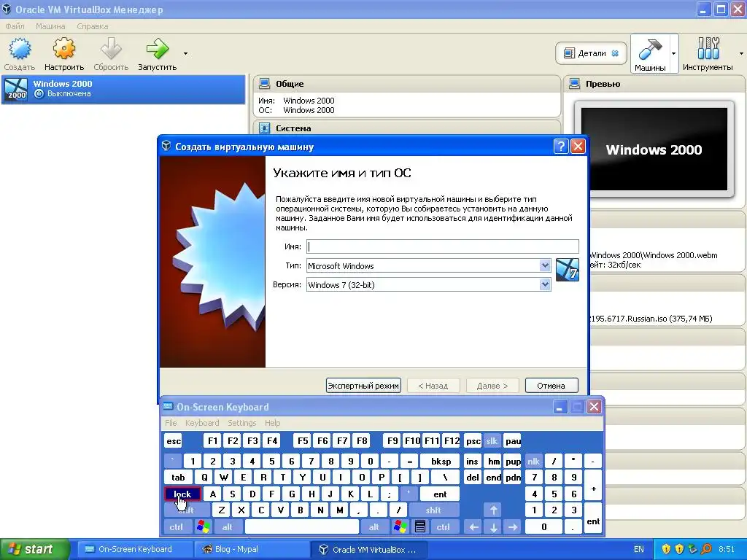Screen dimensions: 747x560
Task: Toggle the left alt key on keyboard
Action: 228,526
